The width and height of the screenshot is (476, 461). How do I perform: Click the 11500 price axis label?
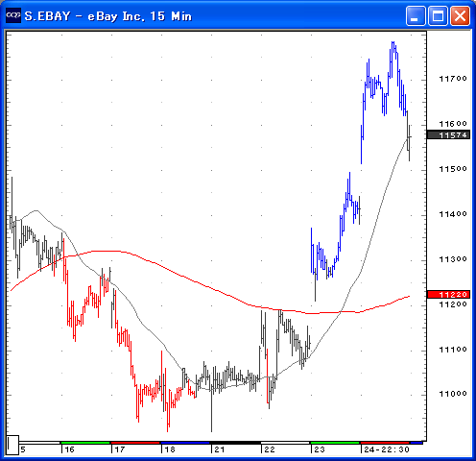[x=453, y=169]
